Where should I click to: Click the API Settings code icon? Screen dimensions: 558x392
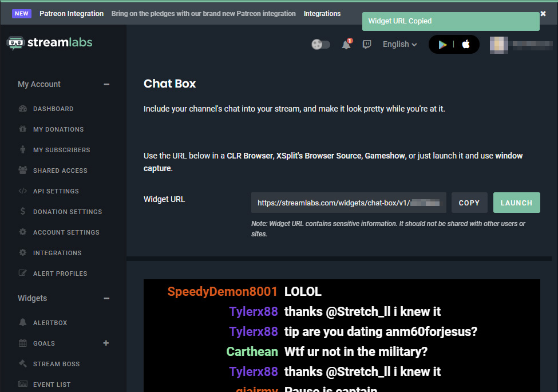(23, 191)
